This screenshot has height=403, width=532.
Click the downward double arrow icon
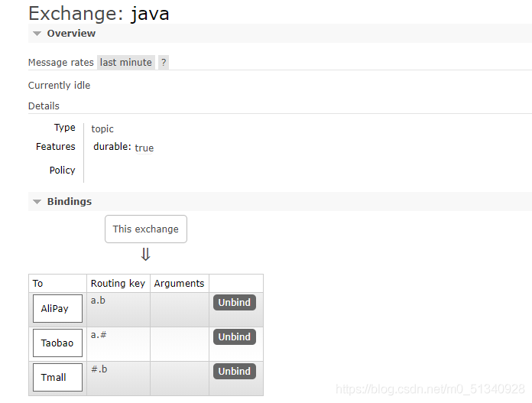point(145,255)
